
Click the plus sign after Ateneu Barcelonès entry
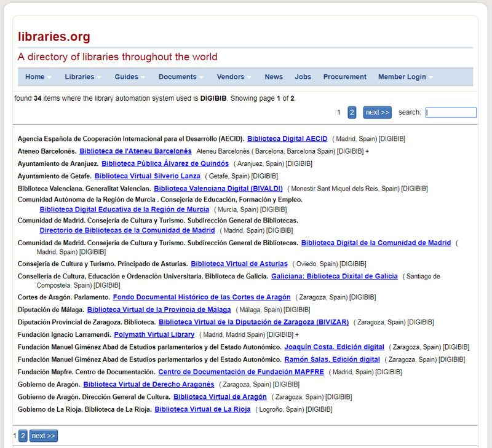(367, 151)
